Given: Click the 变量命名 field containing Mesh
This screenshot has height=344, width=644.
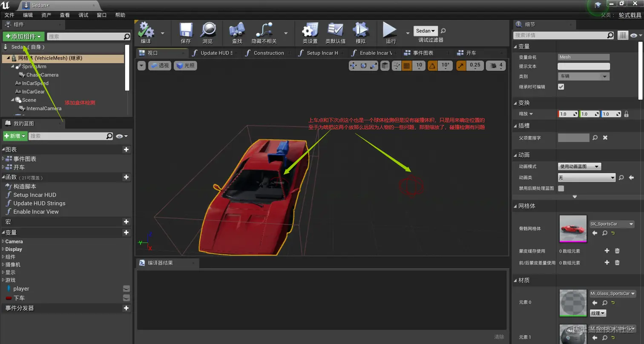Looking at the screenshot, I should [x=584, y=57].
